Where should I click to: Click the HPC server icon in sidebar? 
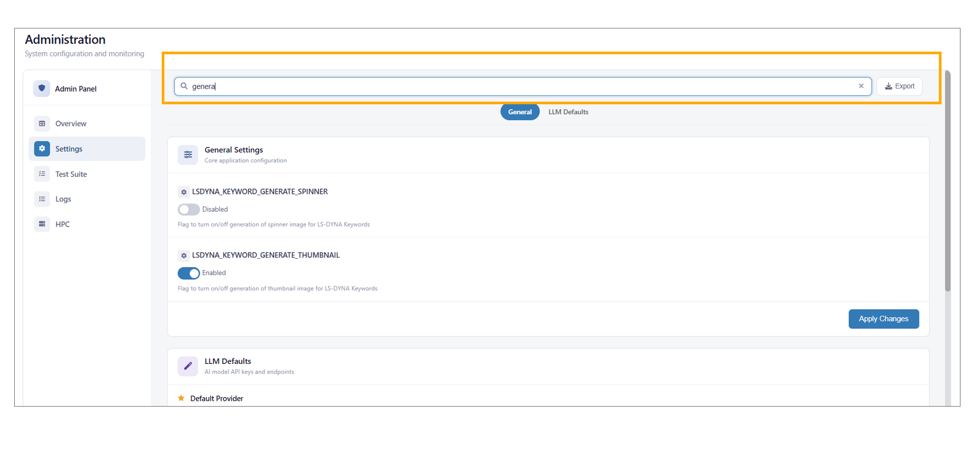[x=42, y=224]
